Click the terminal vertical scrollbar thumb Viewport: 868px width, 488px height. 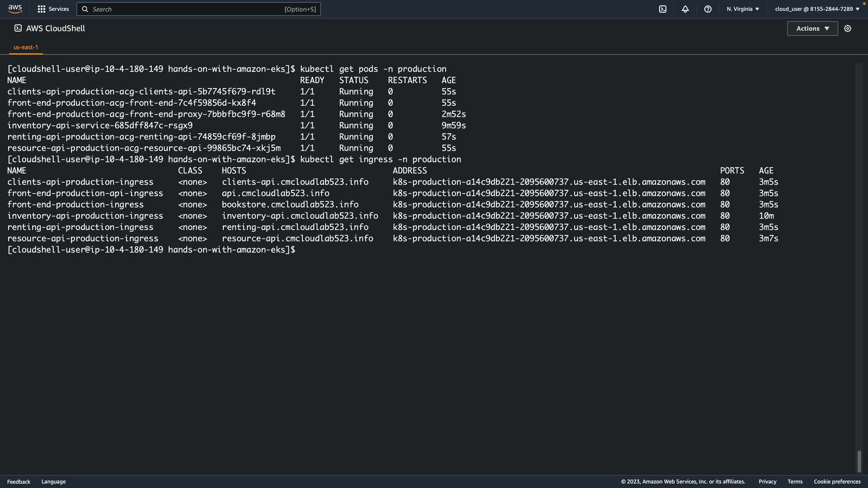coord(859,461)
